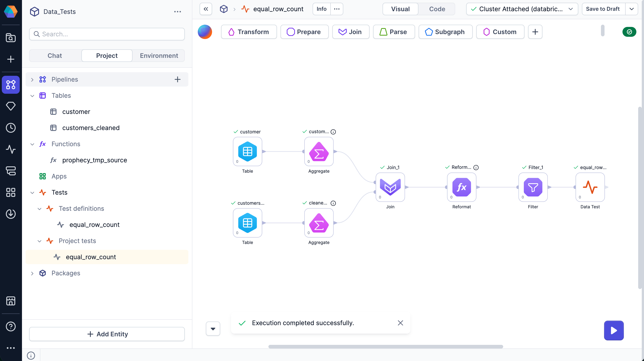Screen dimensions: 644x361
Task: Click the green execution status indicator
Action: (629, 32)
